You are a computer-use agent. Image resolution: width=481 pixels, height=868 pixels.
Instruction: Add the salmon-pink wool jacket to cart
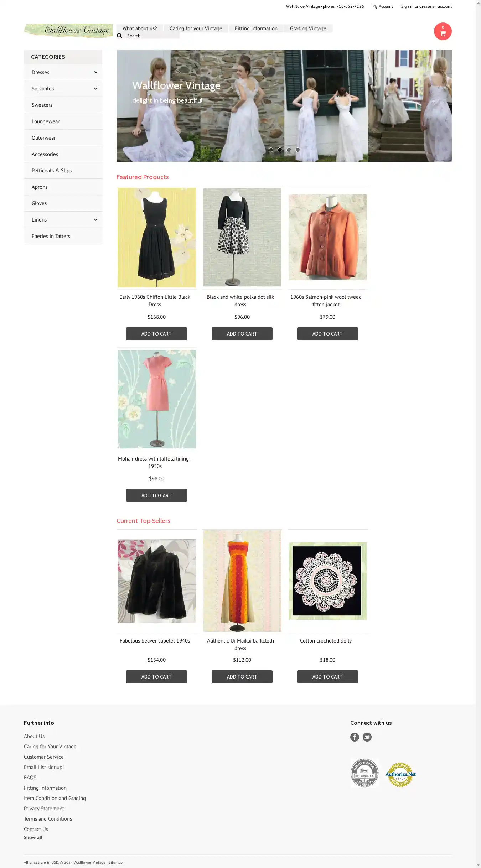pos(327,334)
